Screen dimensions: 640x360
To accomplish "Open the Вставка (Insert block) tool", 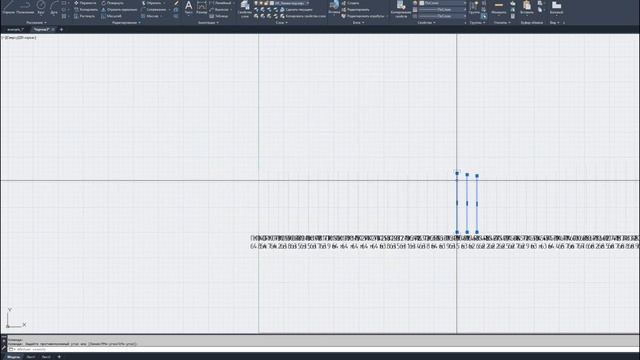I will point(334,7).
